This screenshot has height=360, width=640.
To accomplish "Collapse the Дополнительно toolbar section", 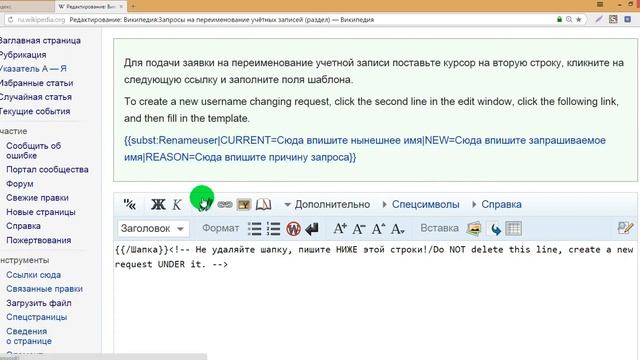I will tap(327, 204).
